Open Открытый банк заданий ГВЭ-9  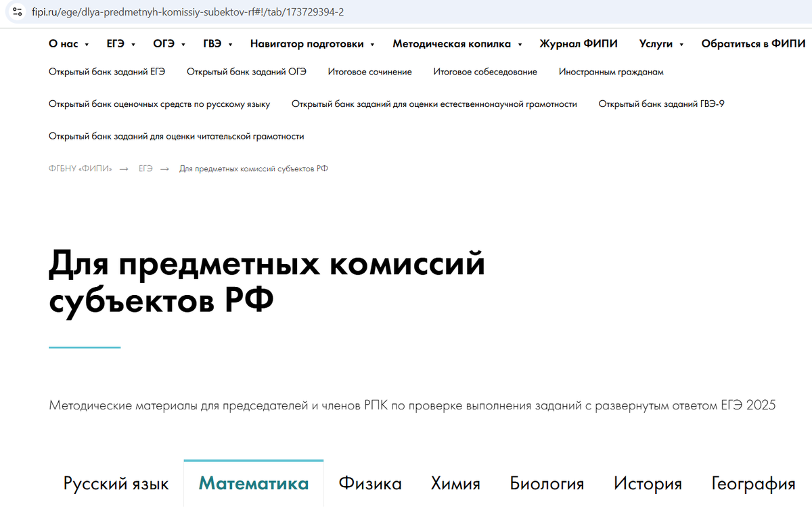(x=660, y=104)
